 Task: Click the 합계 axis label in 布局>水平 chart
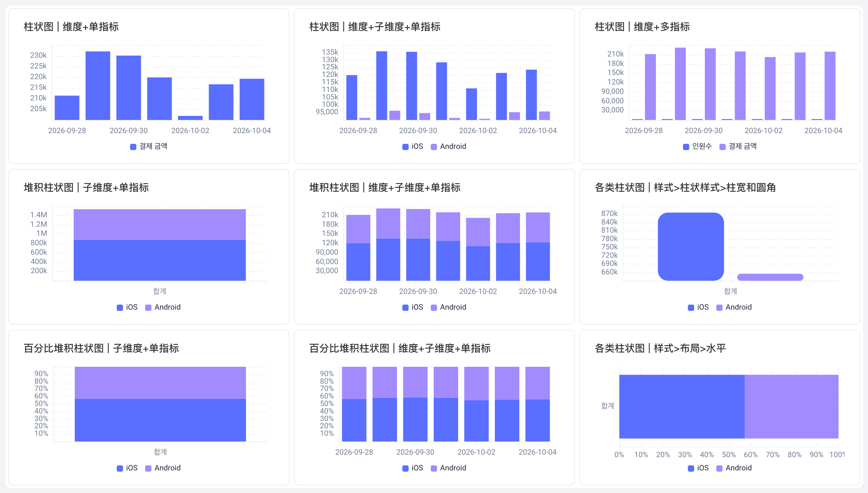[608, 406]
